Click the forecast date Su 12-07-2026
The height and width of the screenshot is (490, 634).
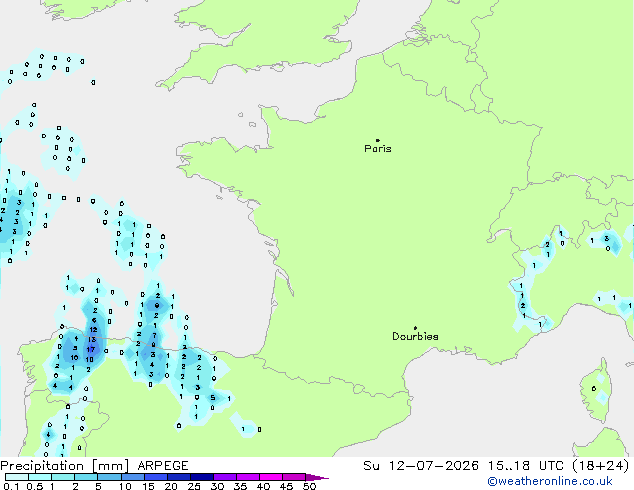click(x=421, y=466)
